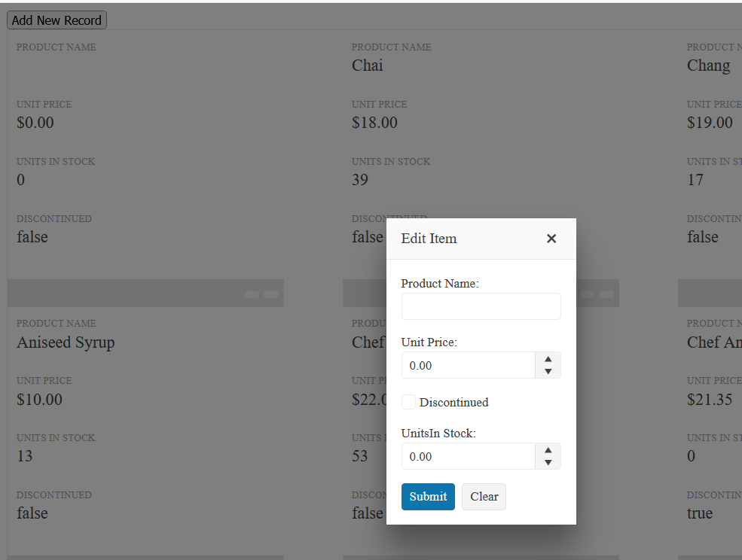Click right footer button on $0.00 card
This screenshot has height=560, width=742.
click(x=270, y=294)
